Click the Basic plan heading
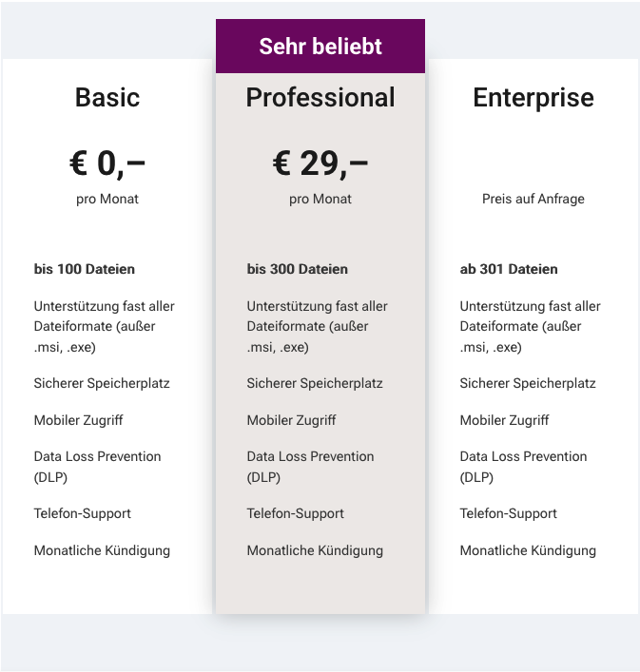 [107, 98]
